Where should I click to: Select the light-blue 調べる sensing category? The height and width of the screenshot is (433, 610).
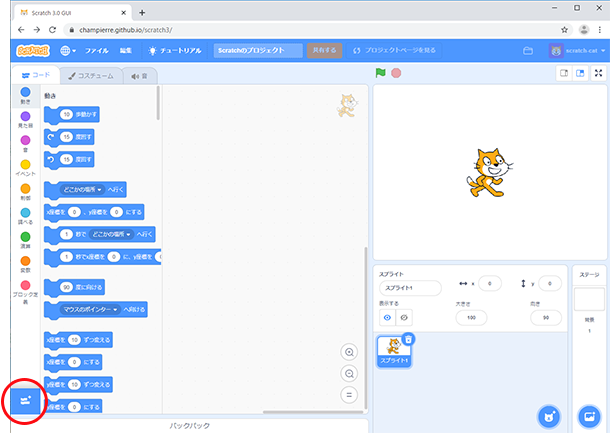point(25,216)
